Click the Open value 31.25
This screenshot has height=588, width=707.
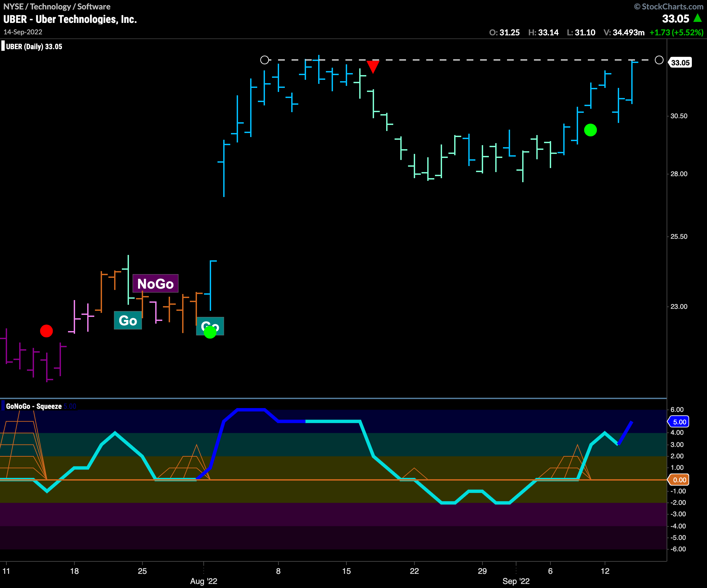pos(510,32)
